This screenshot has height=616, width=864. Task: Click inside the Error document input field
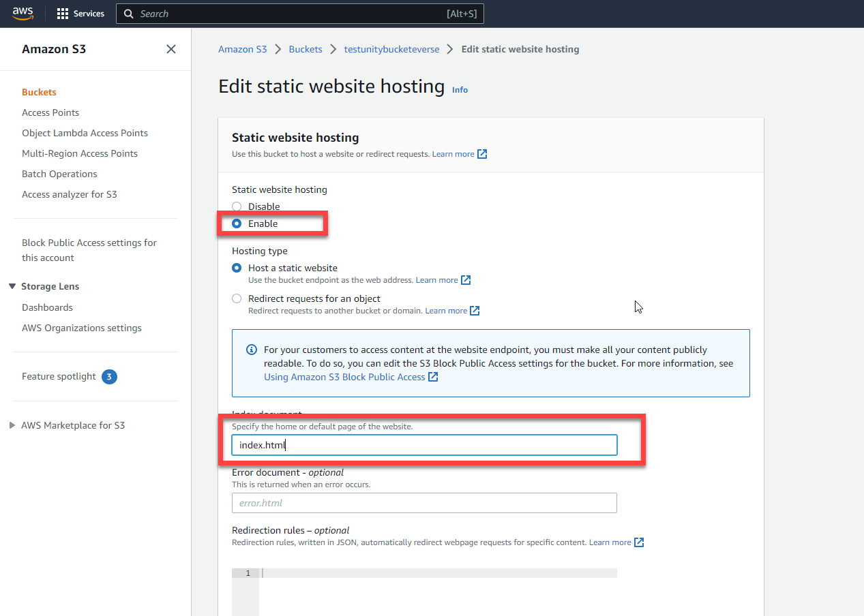coord(424,503)
